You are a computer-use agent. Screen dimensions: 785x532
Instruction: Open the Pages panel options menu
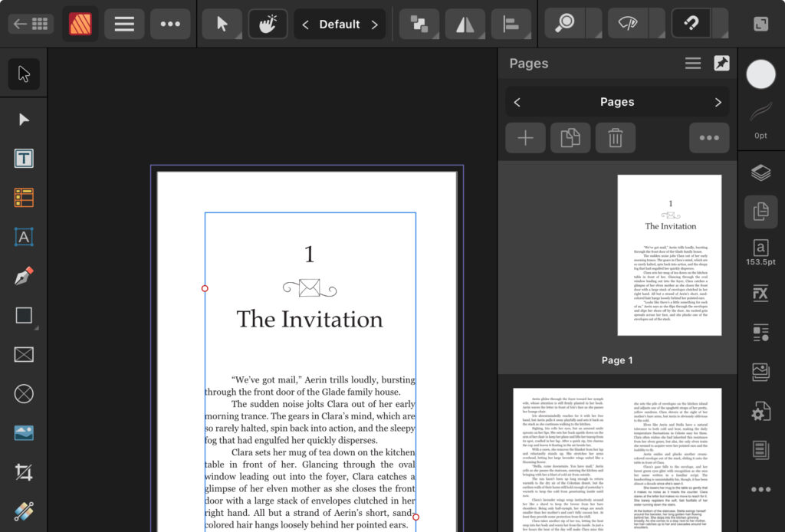point(693,64)
